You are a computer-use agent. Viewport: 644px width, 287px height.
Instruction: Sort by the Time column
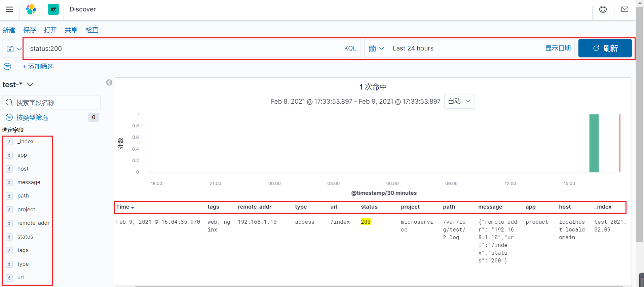point(125,207)
